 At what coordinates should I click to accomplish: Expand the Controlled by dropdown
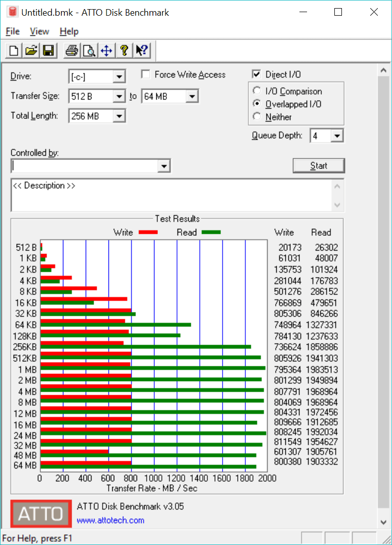pos(164,166)
